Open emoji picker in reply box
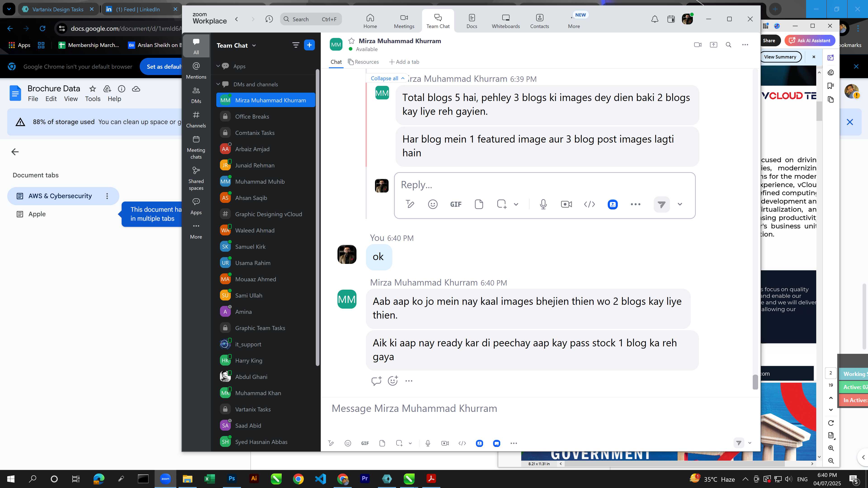The height and width of the screenshot is (488, 868). point(433,204)
